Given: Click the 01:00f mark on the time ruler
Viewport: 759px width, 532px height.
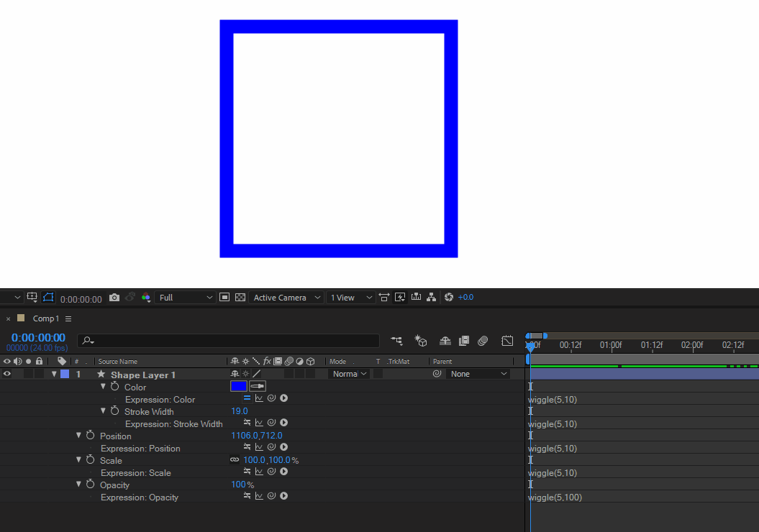Looking at the screenshot, I should pos(611,345).
